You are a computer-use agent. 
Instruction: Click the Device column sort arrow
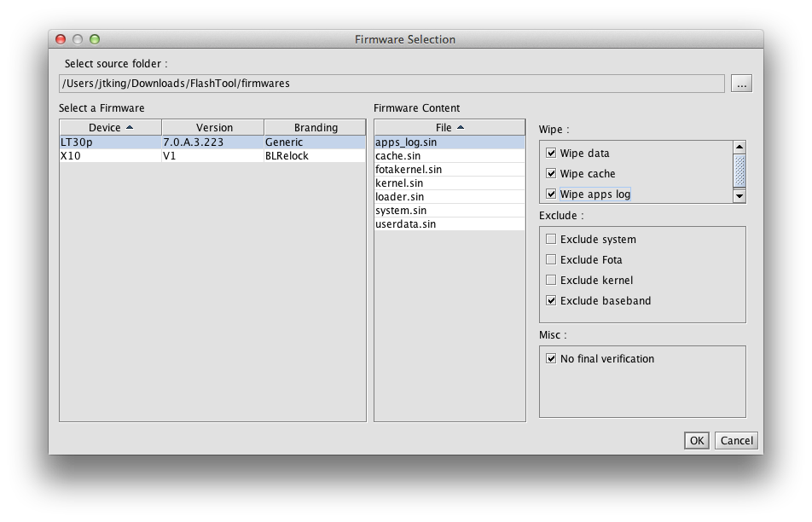(x=130, y=127)
